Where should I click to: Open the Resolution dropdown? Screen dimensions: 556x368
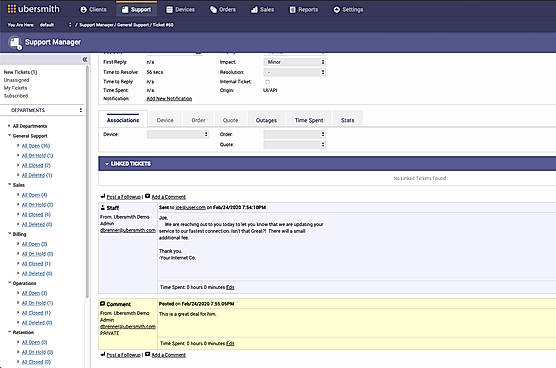[295, 72]
